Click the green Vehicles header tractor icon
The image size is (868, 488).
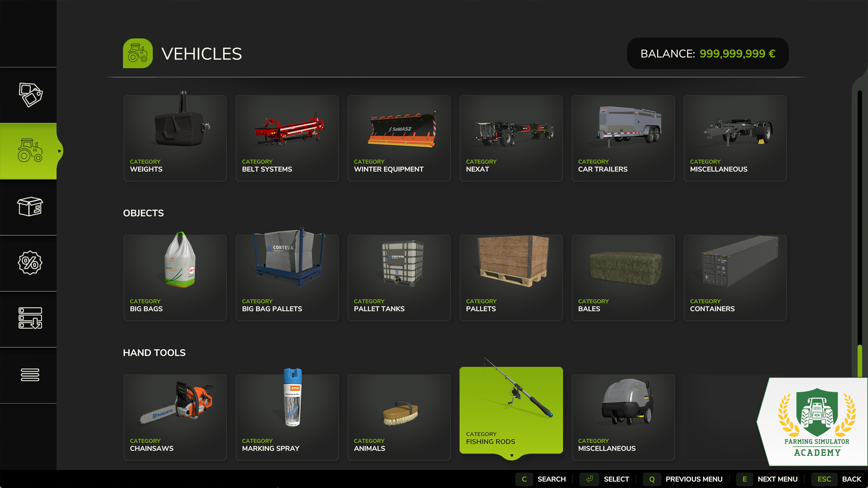[138, 53]
